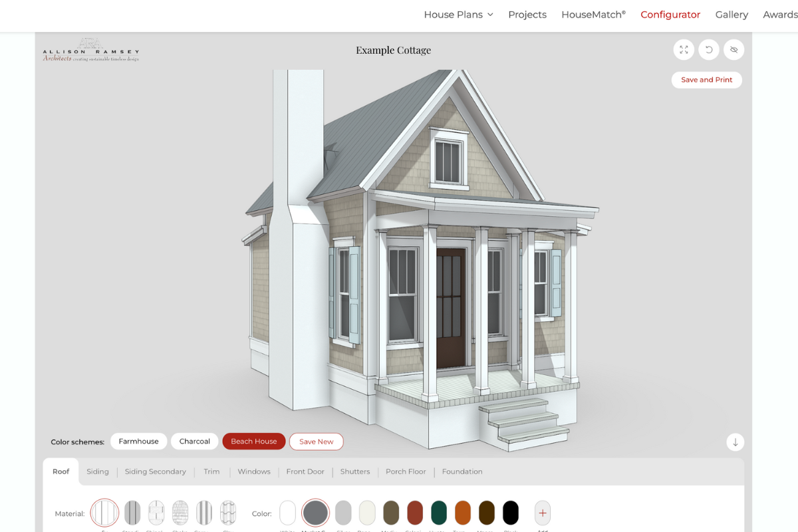Pick the hunter green roof color
Image resolution: width=798 pixels, height=532 pixels.
439,513
